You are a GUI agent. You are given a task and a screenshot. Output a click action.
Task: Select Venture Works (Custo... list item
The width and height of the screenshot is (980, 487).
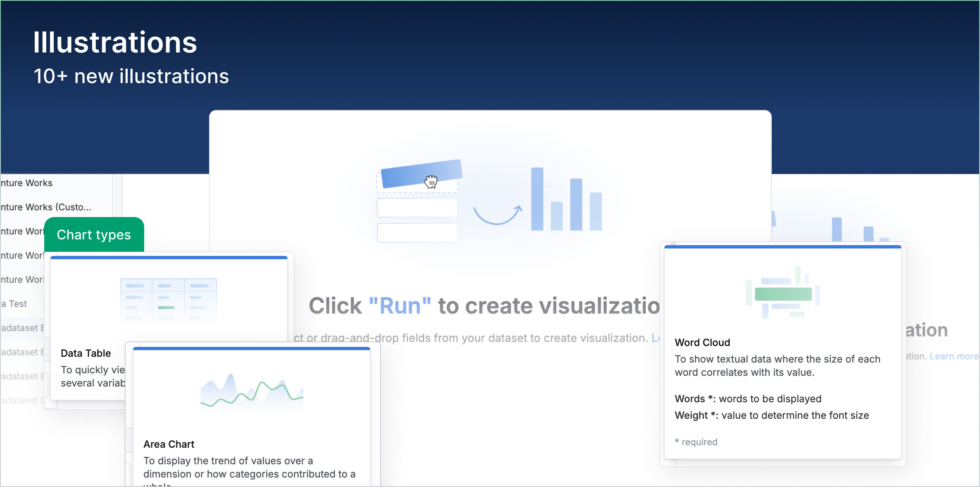point(46,207)
